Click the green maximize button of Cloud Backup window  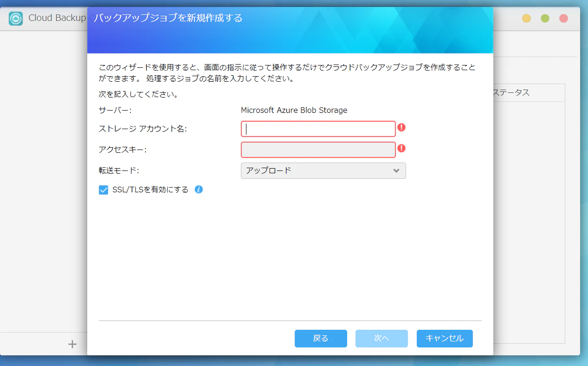[545, 18]
